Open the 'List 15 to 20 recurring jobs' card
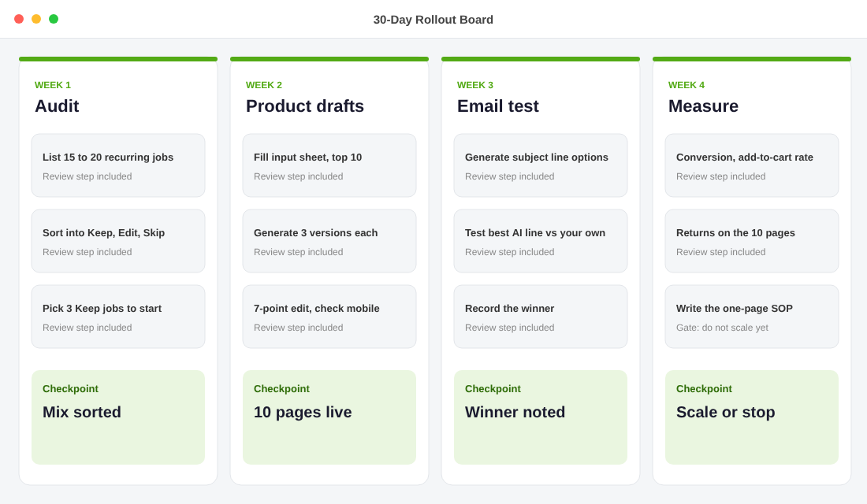867x504 pixels. tap(118, 165)
